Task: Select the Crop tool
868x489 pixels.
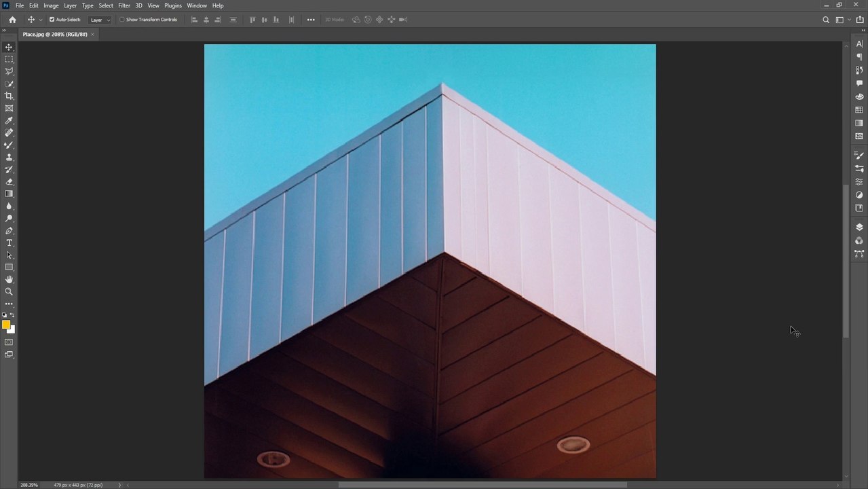Action: [9, 96]
